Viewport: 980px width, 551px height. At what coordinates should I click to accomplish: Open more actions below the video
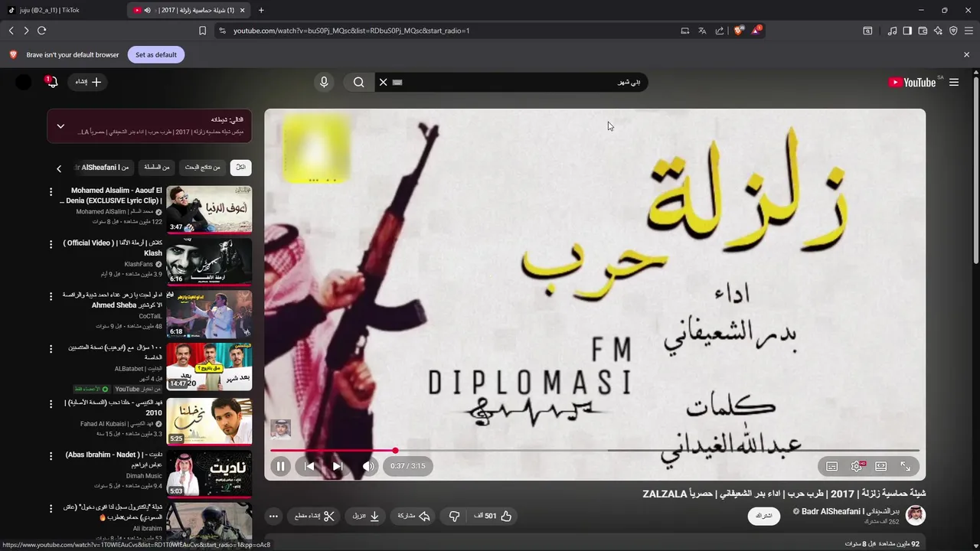click(273, 517)
